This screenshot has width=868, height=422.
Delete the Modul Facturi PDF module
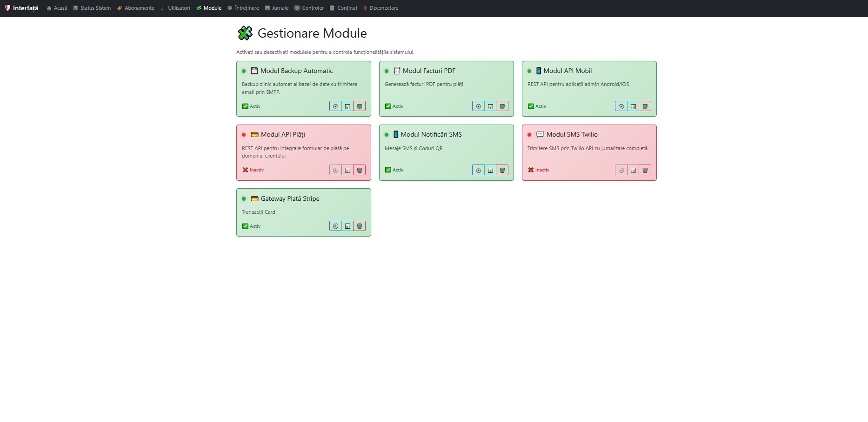[502, 106]
